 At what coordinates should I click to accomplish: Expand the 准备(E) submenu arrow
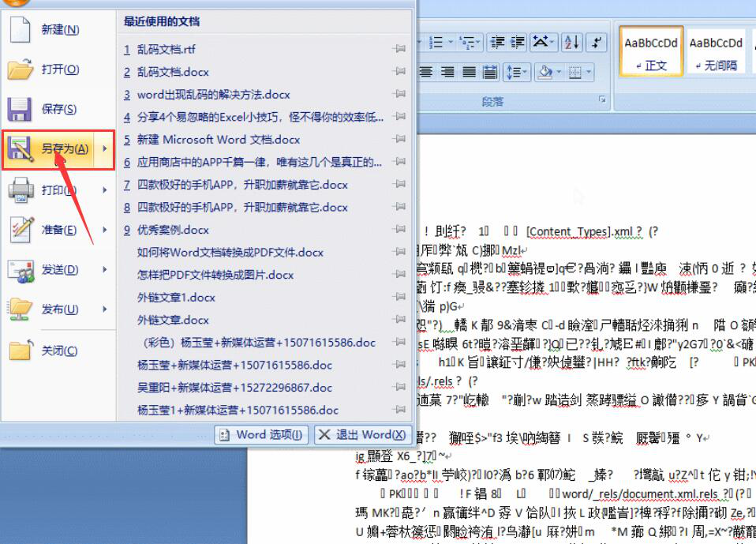click(x=105, y=230)
